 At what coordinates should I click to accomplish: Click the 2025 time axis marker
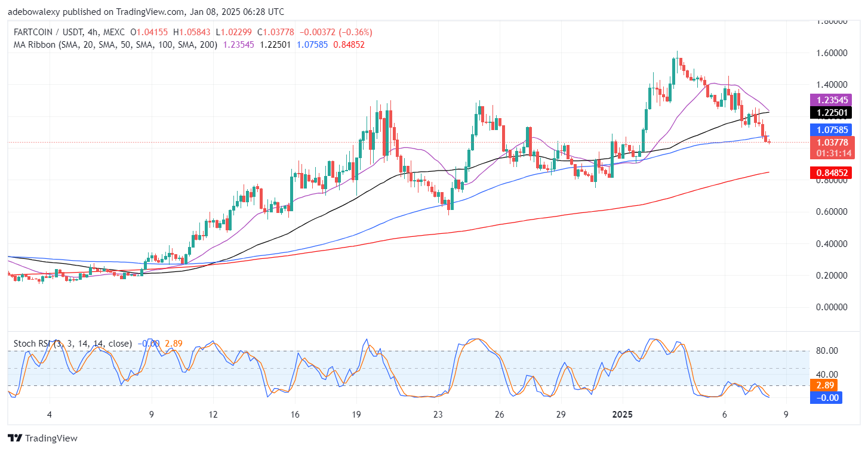point(623,415)
